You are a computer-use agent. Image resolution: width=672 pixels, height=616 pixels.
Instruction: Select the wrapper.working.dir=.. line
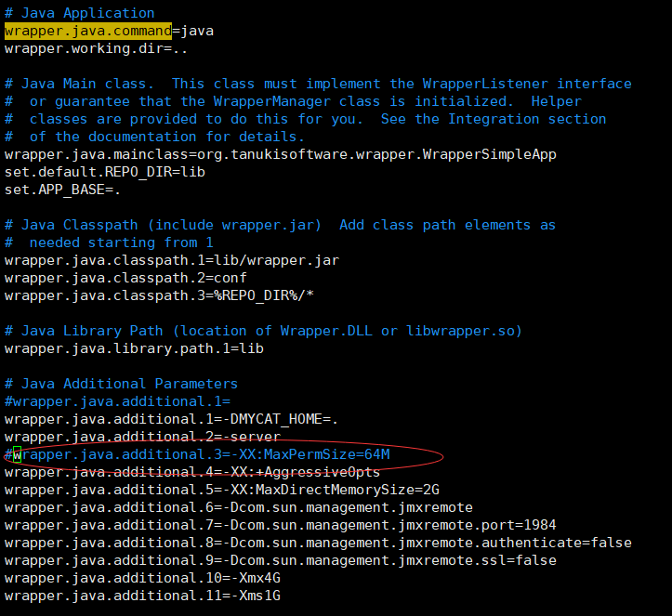(x=96, y=48)
